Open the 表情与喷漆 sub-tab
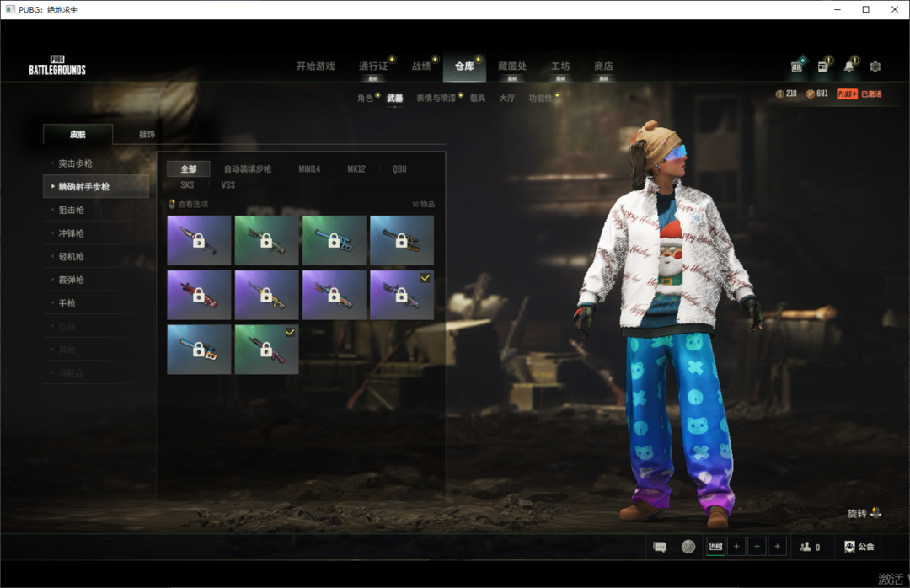The width and height of the screenshot is (910, 588). click(x=436, y=98)
